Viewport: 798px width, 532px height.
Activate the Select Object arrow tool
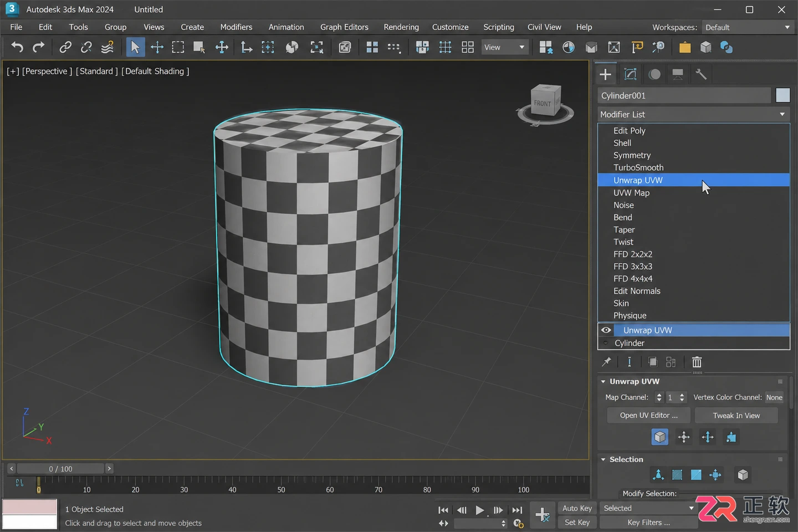(x=135, y=48)
